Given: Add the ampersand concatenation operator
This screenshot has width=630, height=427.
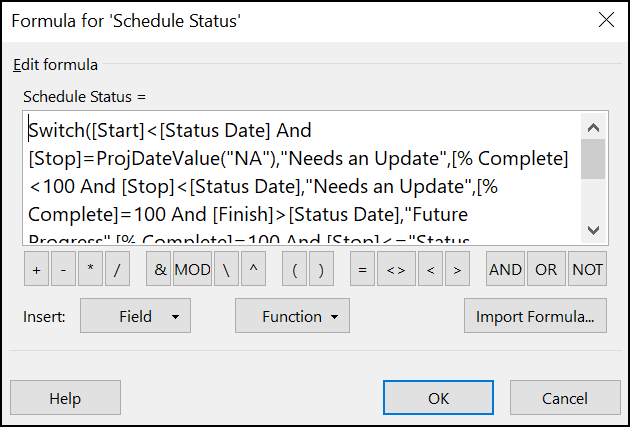Looking at the screenshot, I should 159,269.
